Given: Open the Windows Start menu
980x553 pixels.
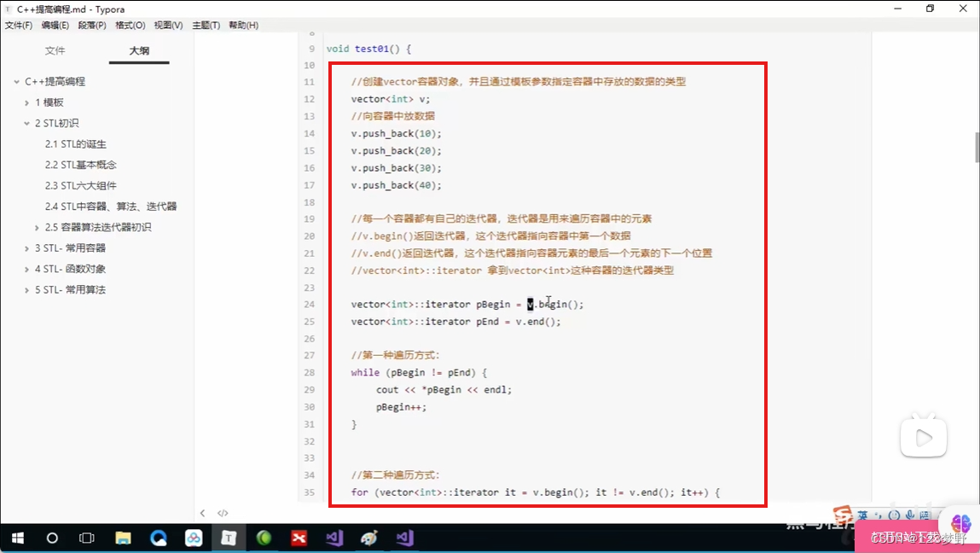Looking at the screenshot, I should [x=18, y=538].
